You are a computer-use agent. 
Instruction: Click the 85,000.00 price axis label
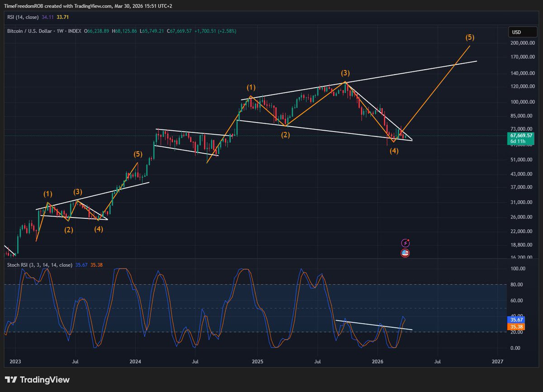[521, 116]
